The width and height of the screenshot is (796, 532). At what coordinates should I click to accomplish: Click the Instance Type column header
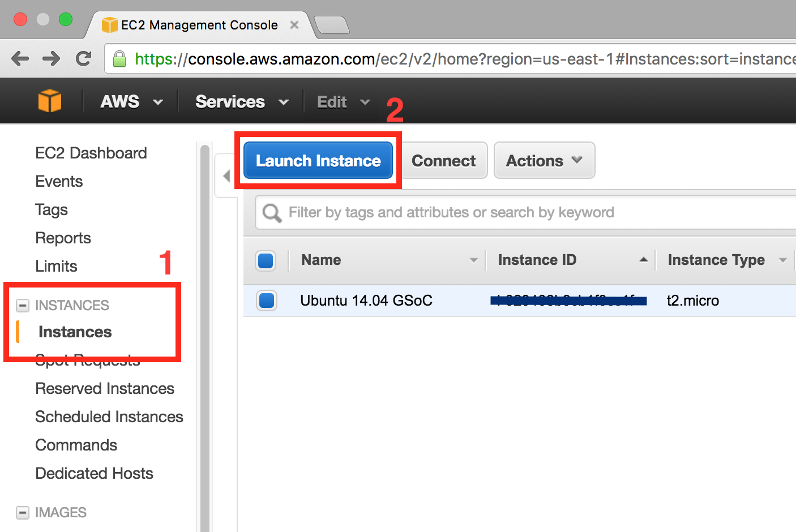pos(716,260)
